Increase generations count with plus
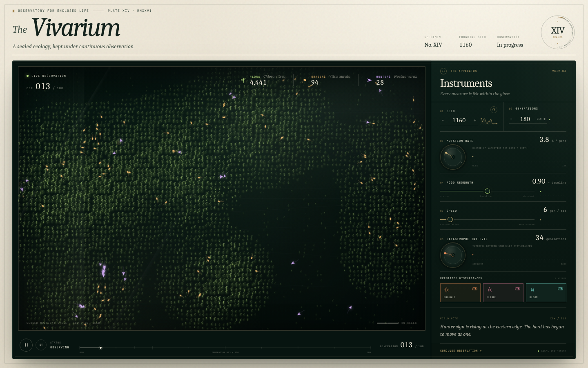Viewport: 588px width, 368px height. (545, 119)
